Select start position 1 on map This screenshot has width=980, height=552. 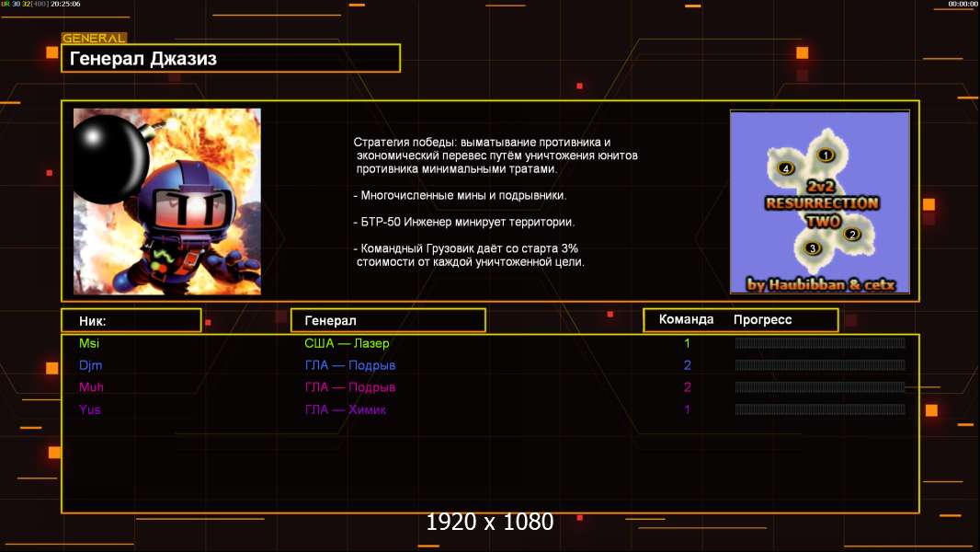coord(825,155)
